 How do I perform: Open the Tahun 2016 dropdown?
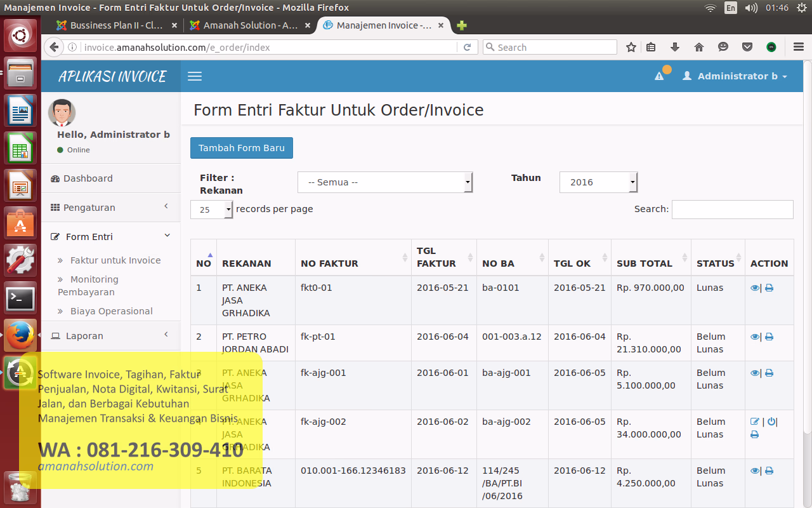[598, 182]
